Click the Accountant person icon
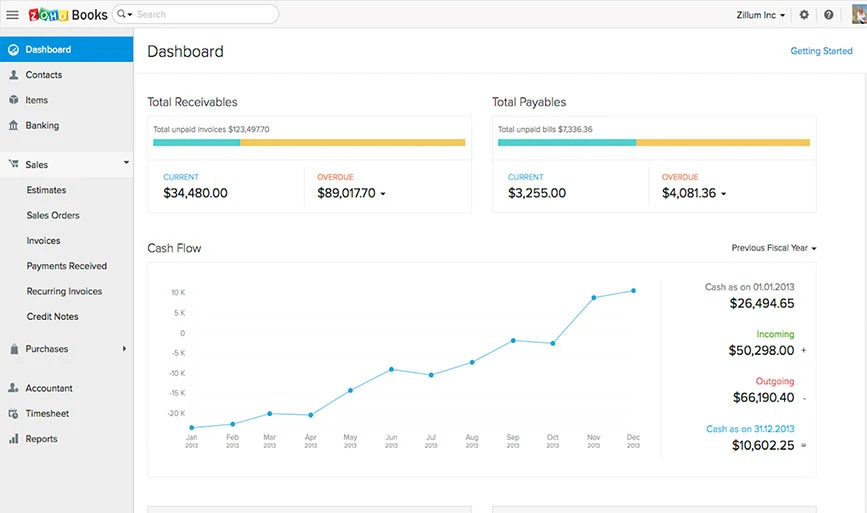 coord(14,388)
